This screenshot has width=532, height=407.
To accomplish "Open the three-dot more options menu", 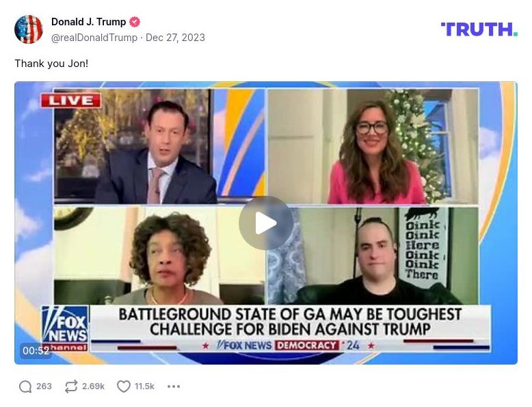I will pos(174,386).
